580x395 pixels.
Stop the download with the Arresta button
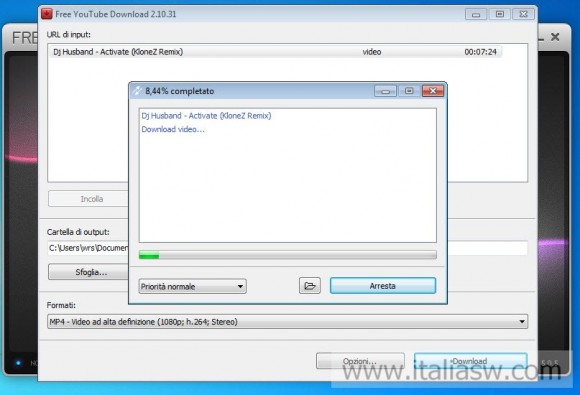click(383, 286)
